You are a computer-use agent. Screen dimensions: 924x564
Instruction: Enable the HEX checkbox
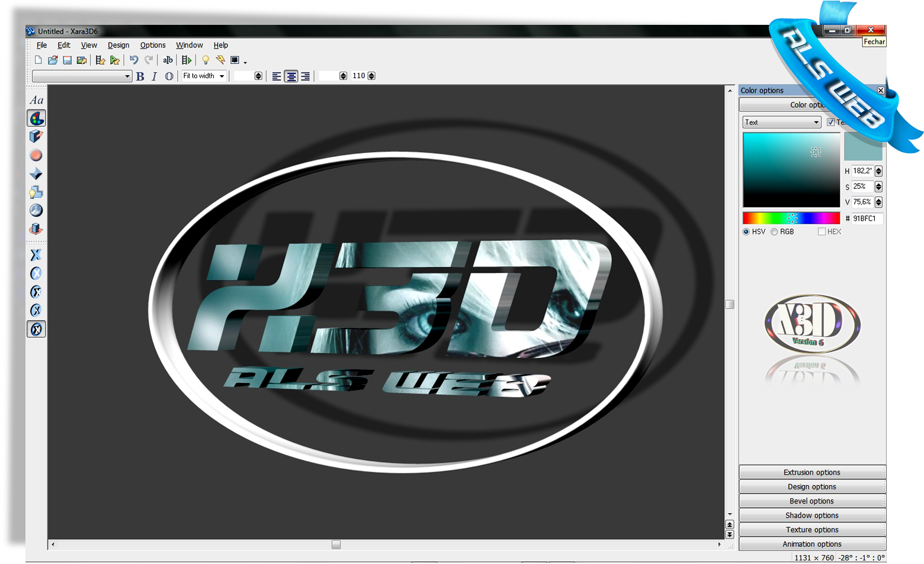pos(822,232)
